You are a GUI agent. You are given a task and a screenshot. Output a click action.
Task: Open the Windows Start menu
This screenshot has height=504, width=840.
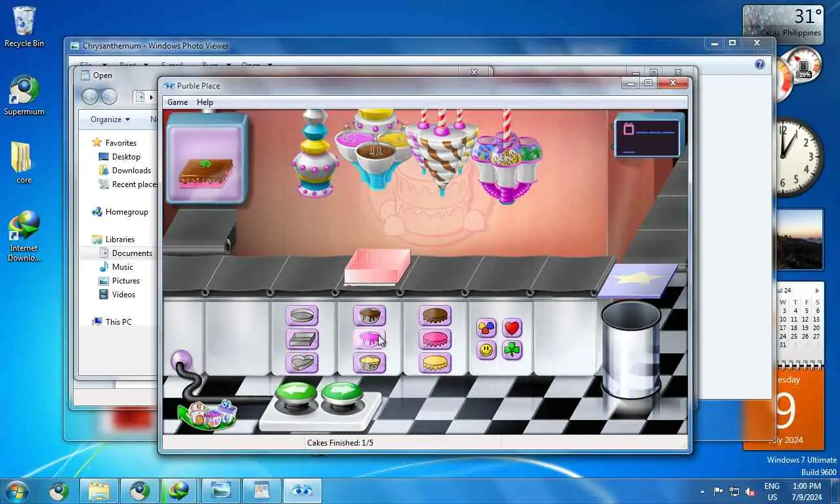(16, 491)
